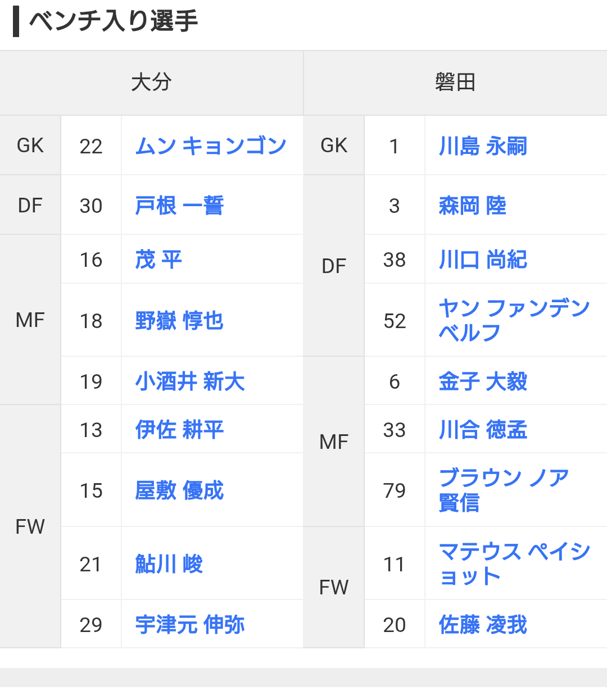Open 野嶽 惇也 player page
The height and width of the screenshot is (700, 607).
pos(179,321)
